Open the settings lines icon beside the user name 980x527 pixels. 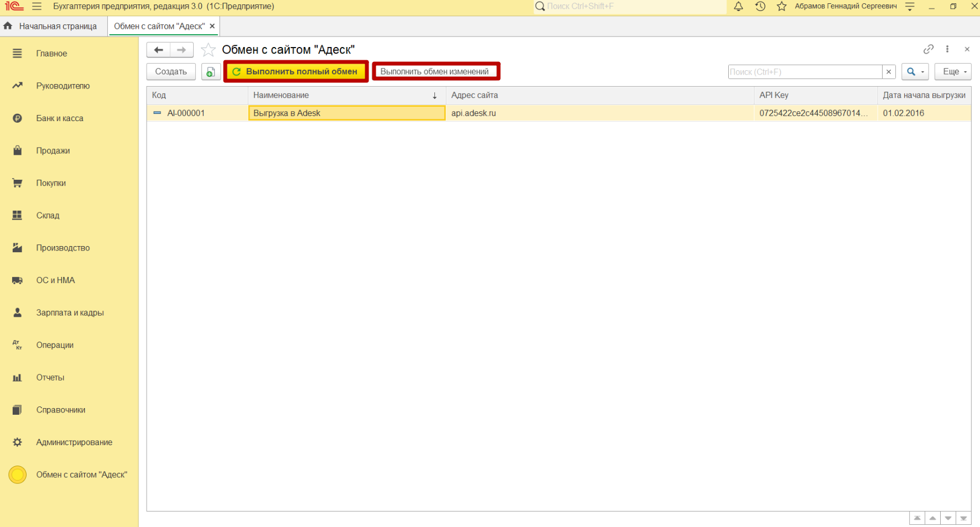[x=910, y=7]
